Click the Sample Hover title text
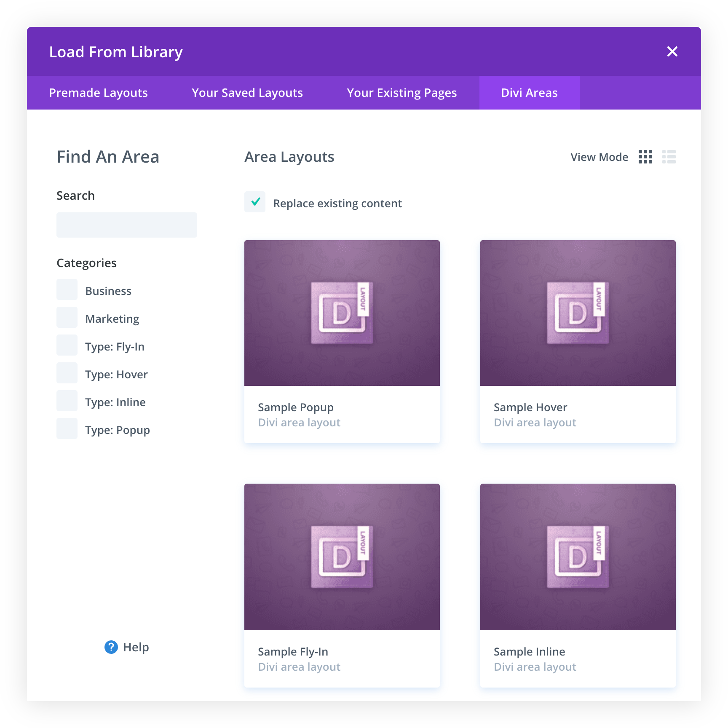The height and width of the screenshot is (728, 728). click(530, 407)
